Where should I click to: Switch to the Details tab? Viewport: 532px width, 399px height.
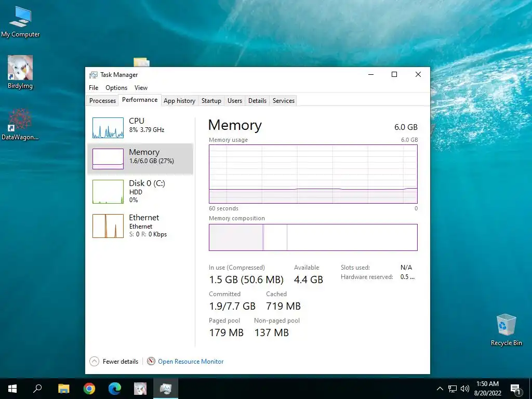coord(257,101)
